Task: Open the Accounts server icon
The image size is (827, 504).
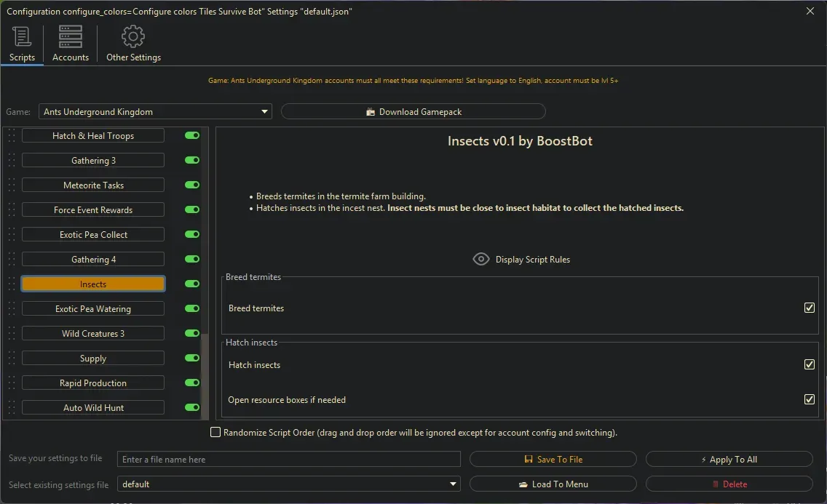Action: (x=71, y=36)
